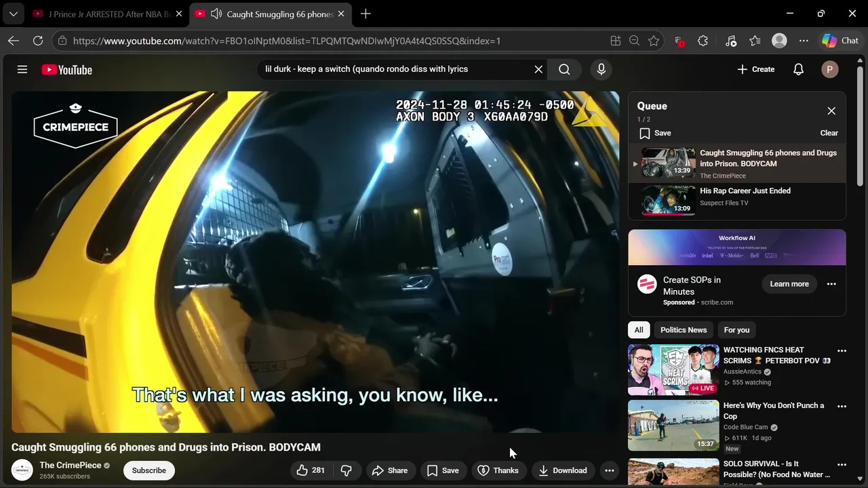Add this page to favorites star

[x=654, y=41]
